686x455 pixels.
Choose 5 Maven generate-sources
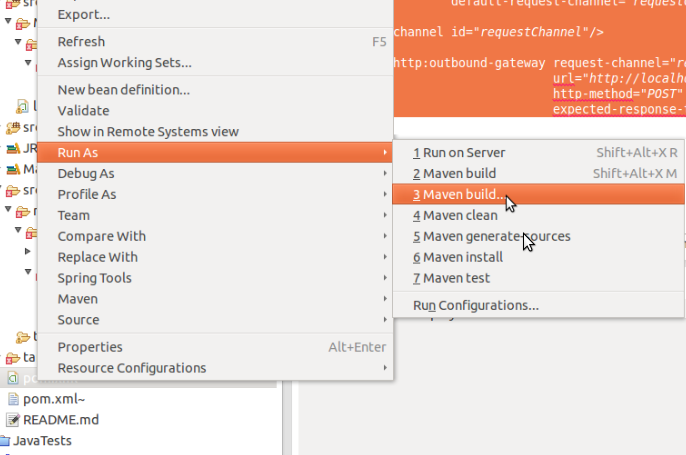coord(538,237)
